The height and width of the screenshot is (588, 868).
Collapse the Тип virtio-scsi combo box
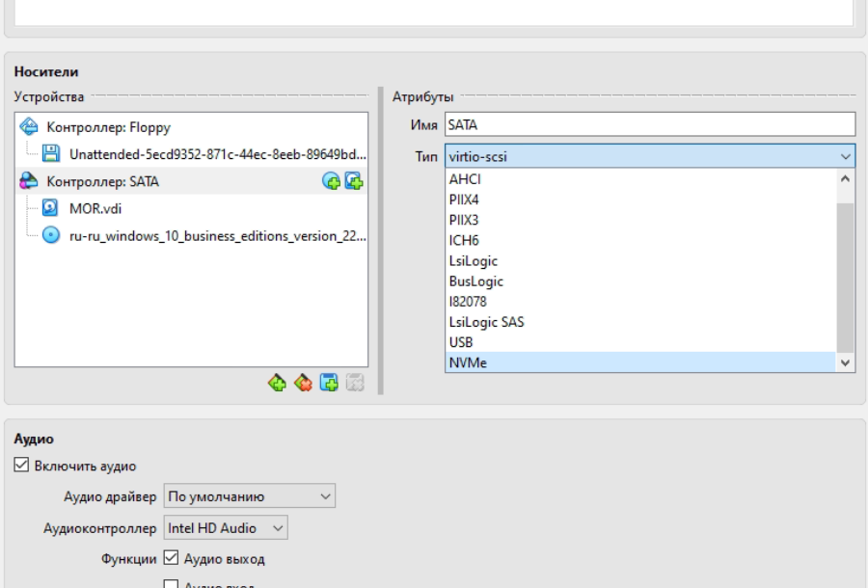(x=650, y=156)
